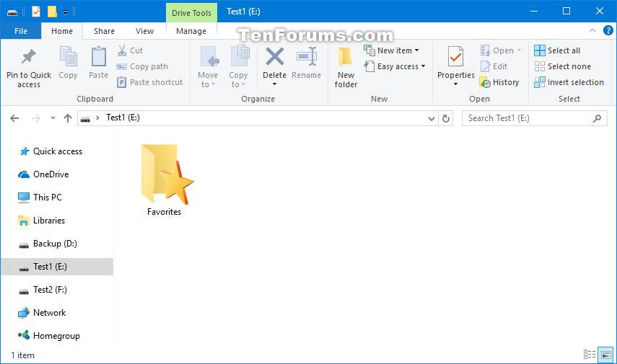Open the Recent locations dropdown arrow
This screenshot has width=617, height=364.
pos(53,118)
